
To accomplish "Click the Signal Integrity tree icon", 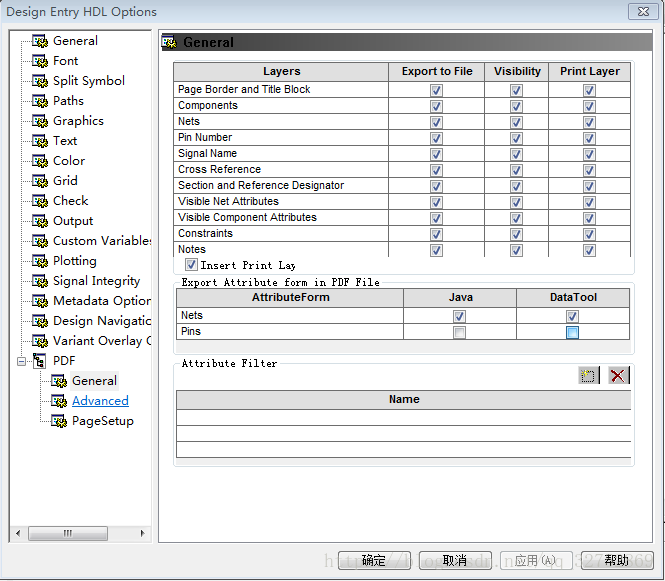I will tap(40, 281).
